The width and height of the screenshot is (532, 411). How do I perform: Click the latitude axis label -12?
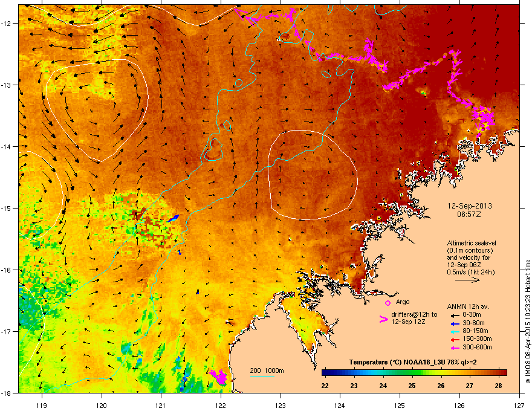(x=7, y=23)
